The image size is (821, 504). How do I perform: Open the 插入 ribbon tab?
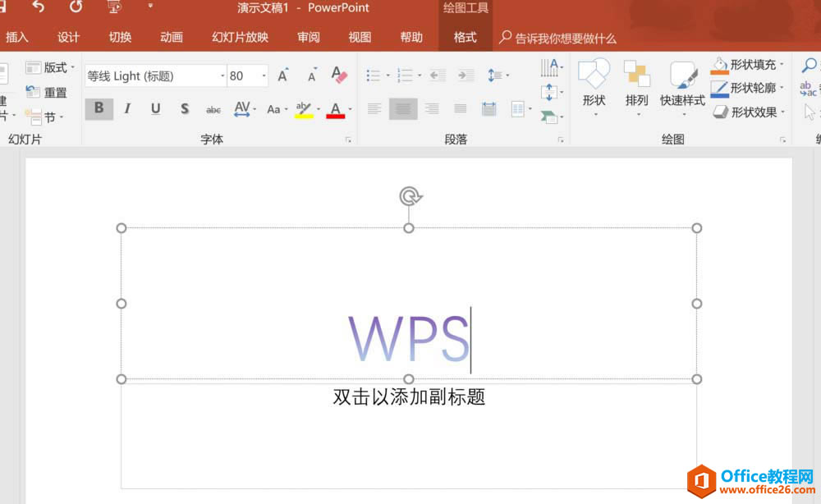pyautogui.click(x=16, y=37)
